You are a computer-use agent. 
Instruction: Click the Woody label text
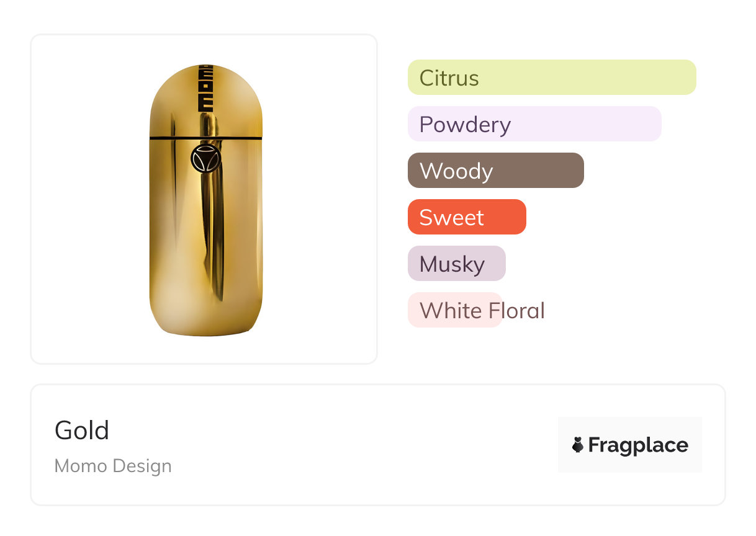pos(456,171)
